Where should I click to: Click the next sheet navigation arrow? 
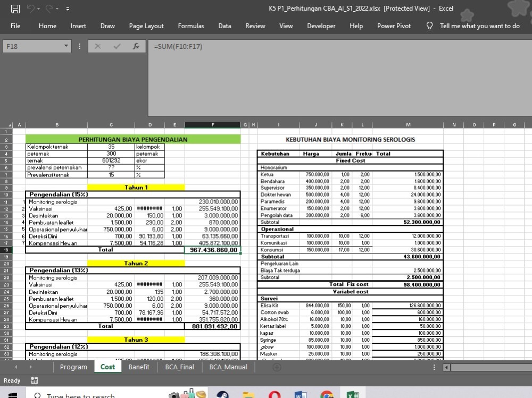point(30,367)
